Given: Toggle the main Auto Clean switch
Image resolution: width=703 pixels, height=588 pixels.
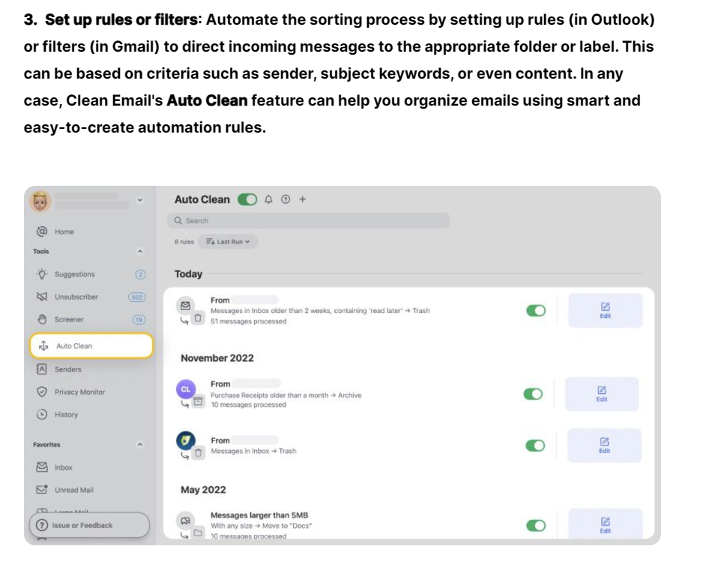Looking at the screenshot, I should [x=247, y=199].
